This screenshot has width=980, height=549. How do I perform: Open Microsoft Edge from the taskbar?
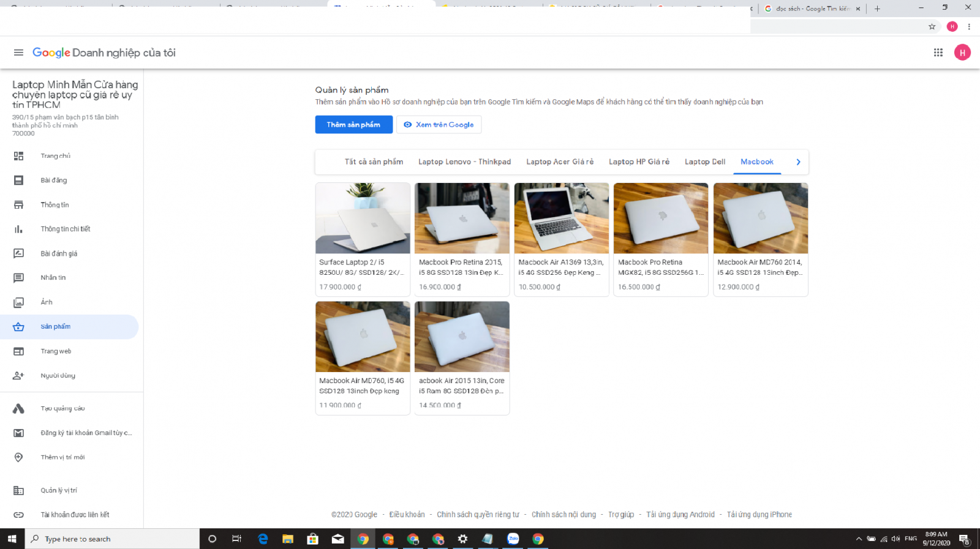tap(263, 539)
